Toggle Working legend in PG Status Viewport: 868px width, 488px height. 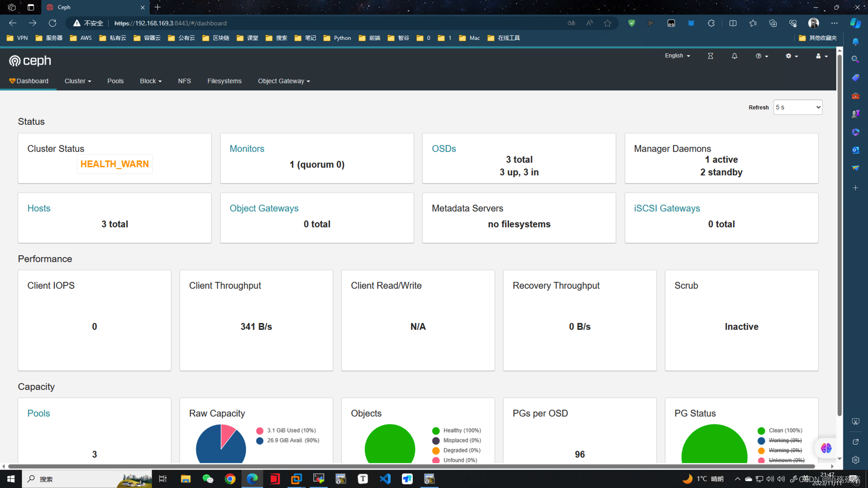point(785,441)
